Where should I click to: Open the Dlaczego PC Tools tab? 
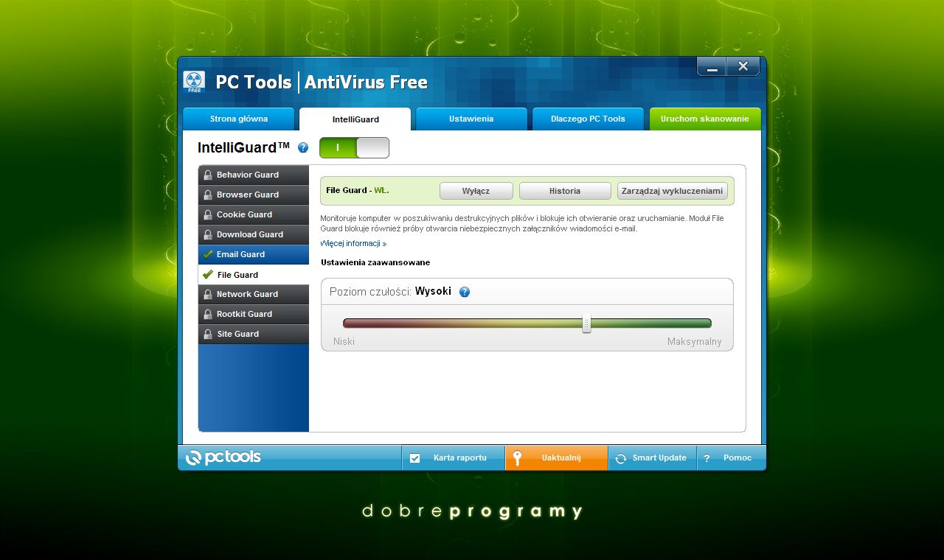click(x=588, y=119)
